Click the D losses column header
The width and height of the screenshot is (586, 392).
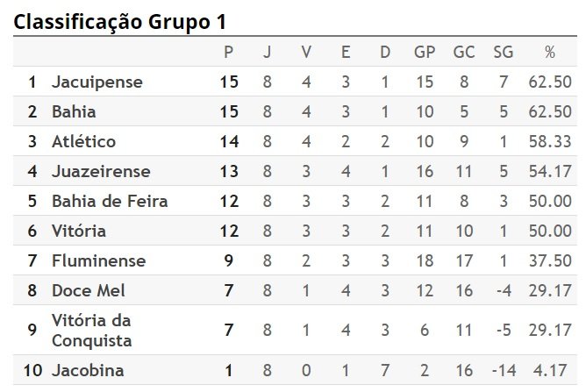(385, 52)
